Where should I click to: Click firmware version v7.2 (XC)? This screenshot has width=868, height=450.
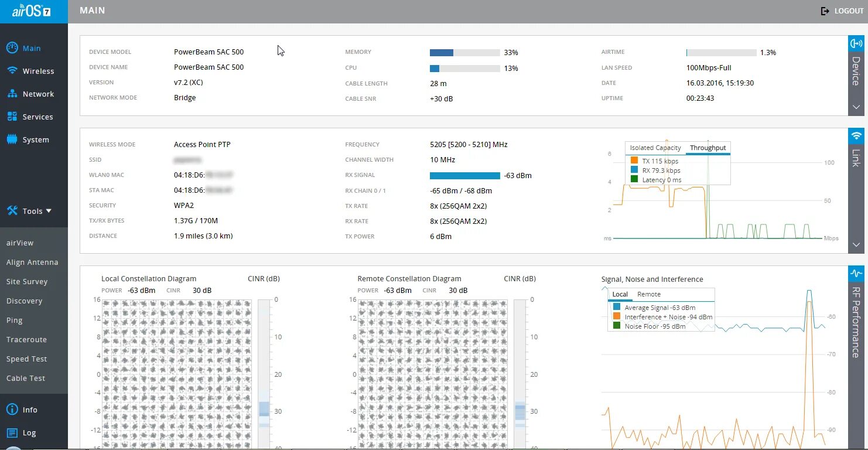pyautogui.click(x=189, y=82)
